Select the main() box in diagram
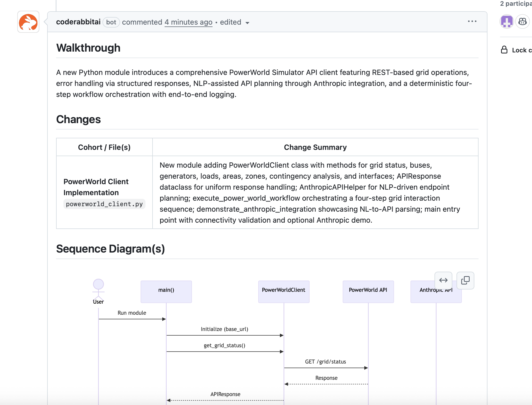 pos(166,291)
